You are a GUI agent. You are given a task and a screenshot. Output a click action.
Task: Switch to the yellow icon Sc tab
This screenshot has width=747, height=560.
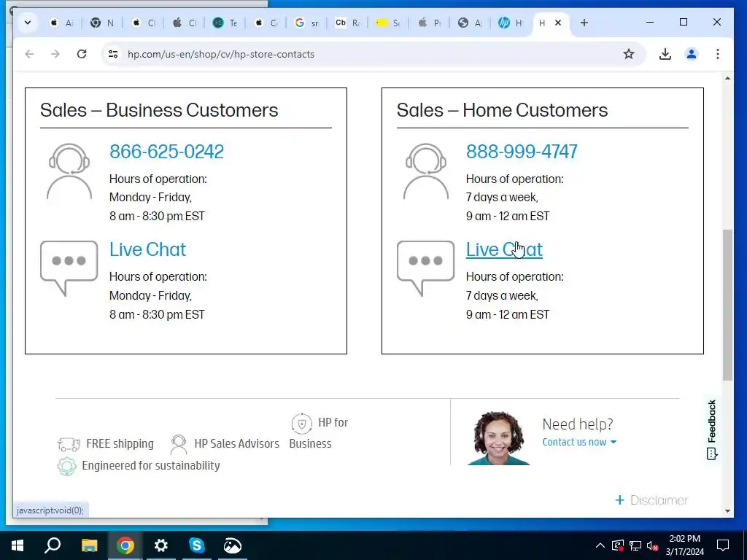click(x=388, y=23)
